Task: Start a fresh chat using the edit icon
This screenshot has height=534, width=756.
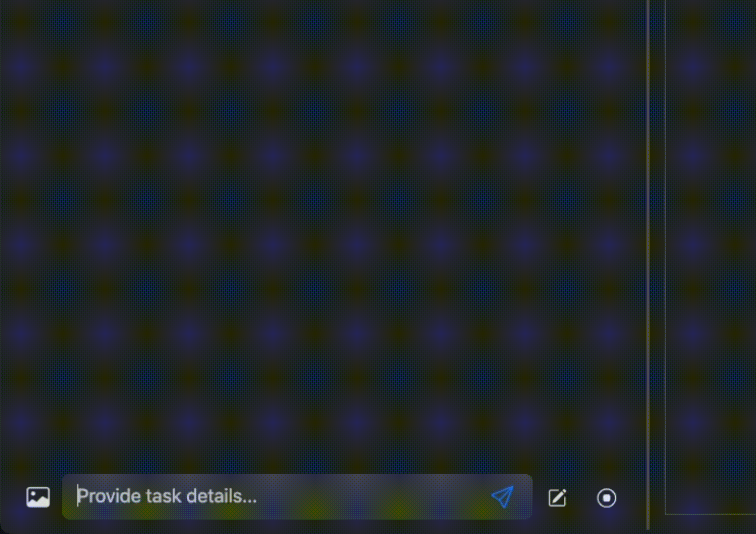Action: (x=557, y=497)
